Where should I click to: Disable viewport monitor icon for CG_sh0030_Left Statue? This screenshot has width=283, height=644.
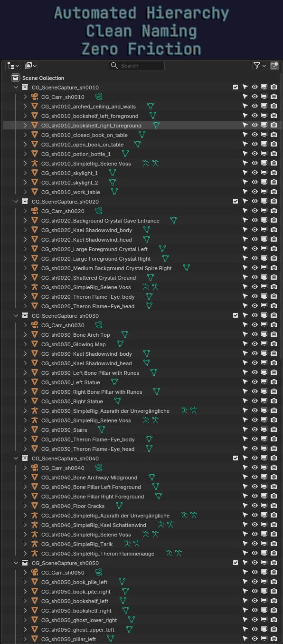(x=264, y=382)
